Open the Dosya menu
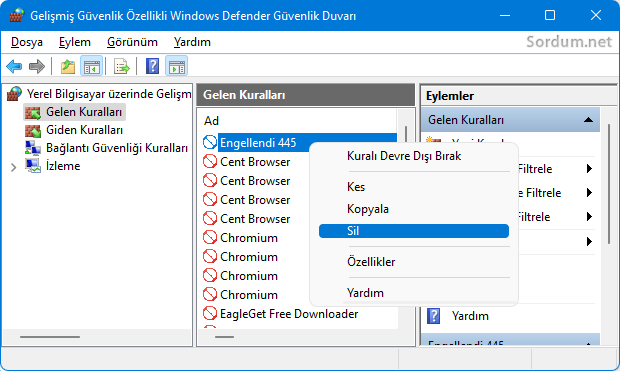Screen dimensions: 620x371 coord(27,42)
